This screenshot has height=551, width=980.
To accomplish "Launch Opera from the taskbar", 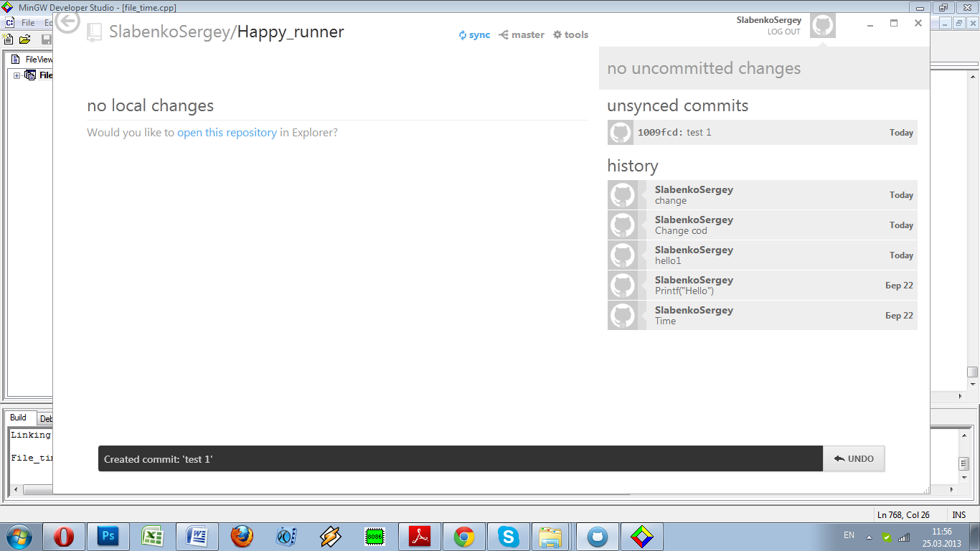I will click(x=64, y=537).
